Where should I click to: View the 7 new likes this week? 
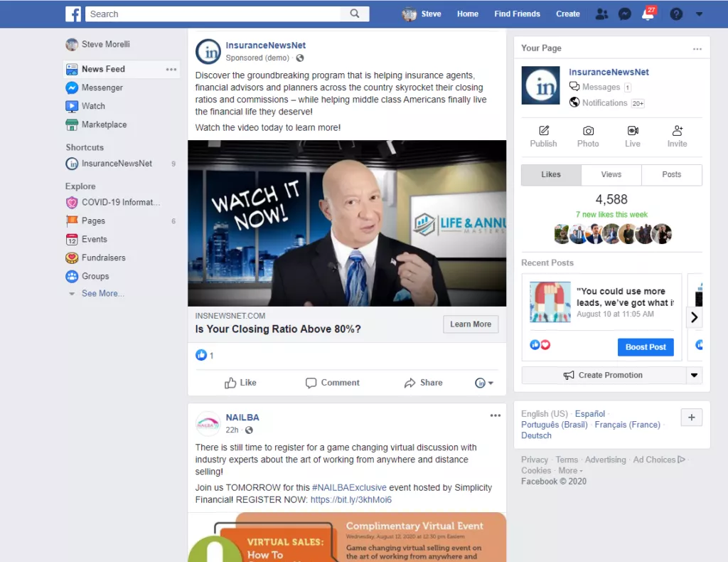point(611,215)
